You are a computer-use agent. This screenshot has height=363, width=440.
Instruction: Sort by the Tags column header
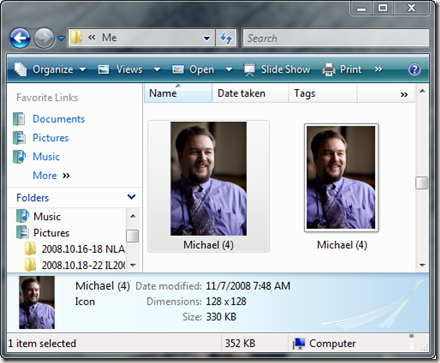[x=323, y=93]
